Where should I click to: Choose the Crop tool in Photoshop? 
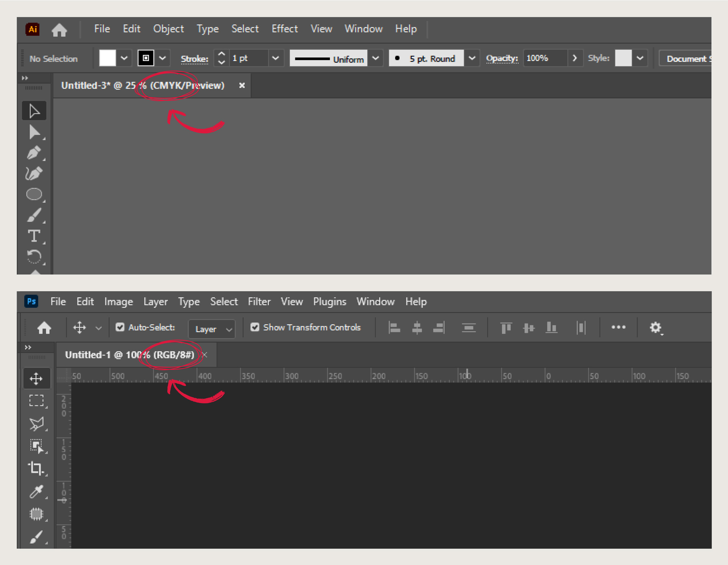click(x=36, y=468)
